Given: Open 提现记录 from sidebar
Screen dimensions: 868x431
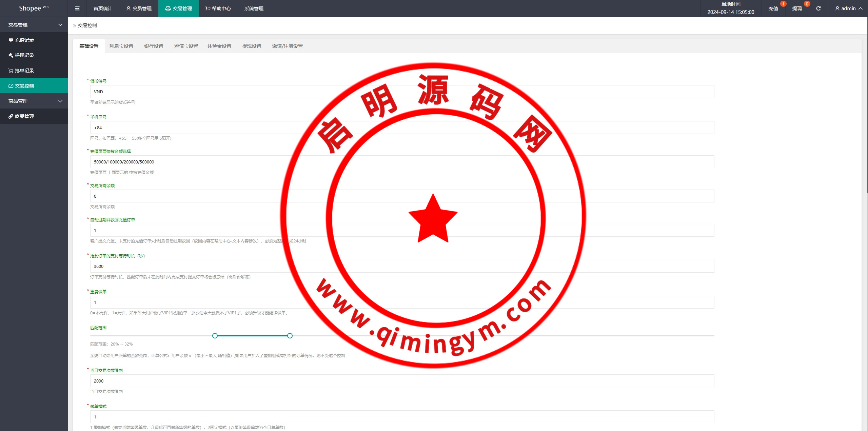Looking at the screenshot, I should point(24,55).
